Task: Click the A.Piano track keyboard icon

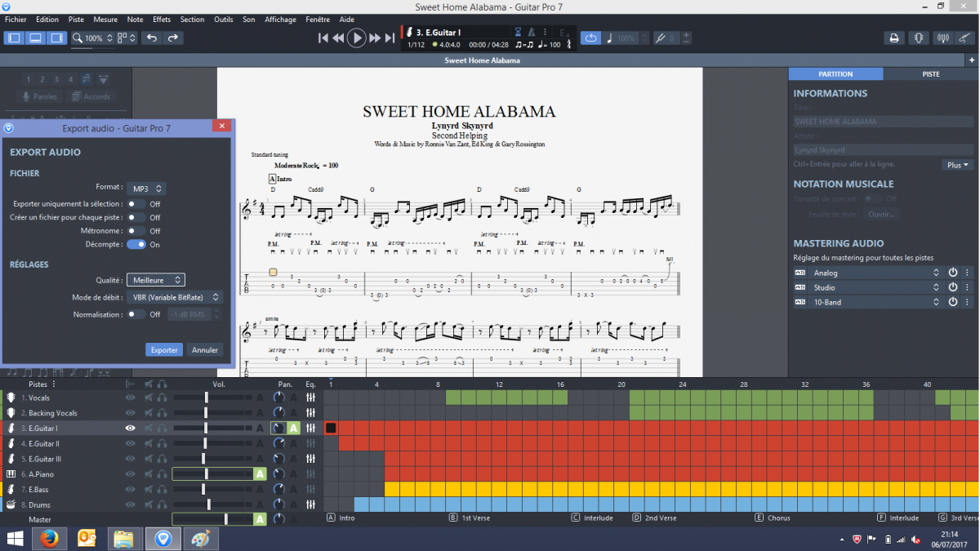Action: 11,474
